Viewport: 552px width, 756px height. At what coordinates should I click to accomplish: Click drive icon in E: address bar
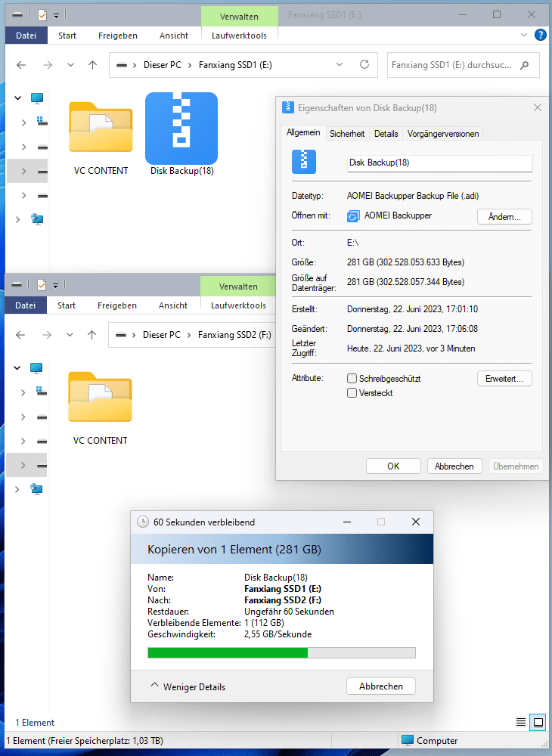click(x=122, y=64)
